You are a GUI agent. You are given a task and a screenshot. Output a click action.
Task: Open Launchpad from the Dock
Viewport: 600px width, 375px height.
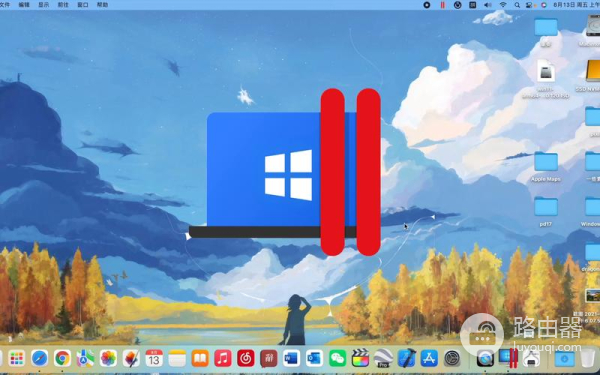click(x=17, y=359)
